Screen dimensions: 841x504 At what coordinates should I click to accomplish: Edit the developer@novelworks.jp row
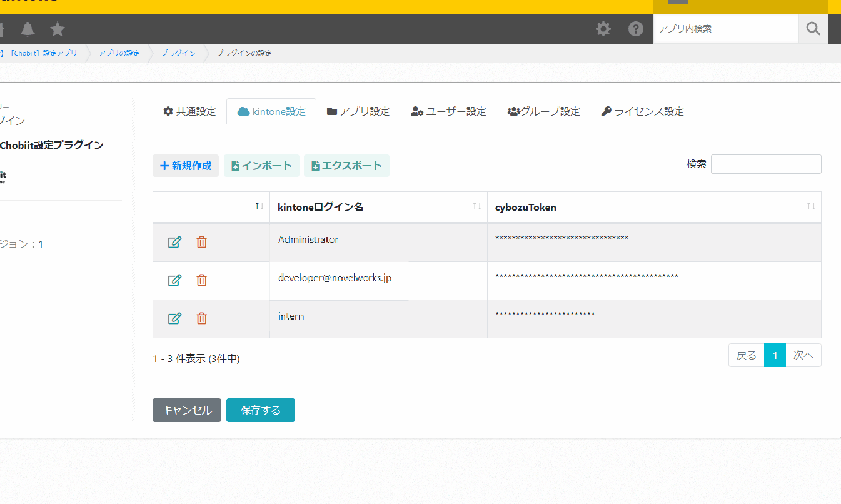[175, 280]
